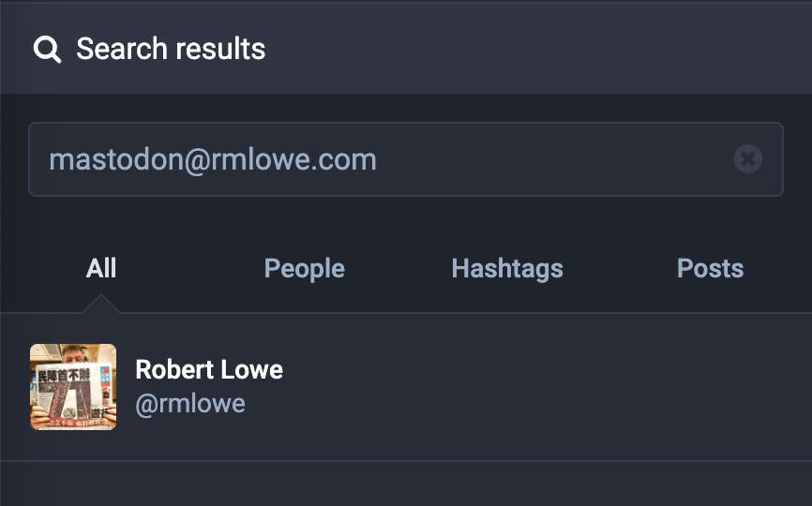812x506 pixels.
Task: Click the magnifying glass search icon
Action: 47,49
